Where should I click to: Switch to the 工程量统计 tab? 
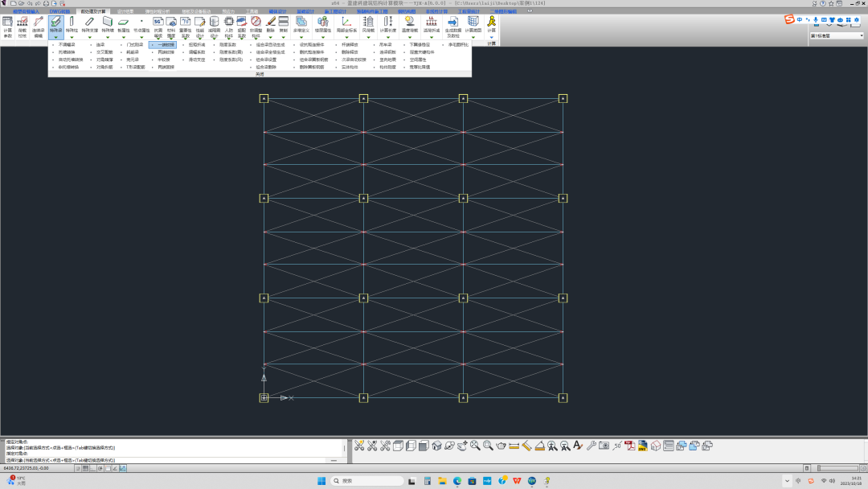click(469, 11)
